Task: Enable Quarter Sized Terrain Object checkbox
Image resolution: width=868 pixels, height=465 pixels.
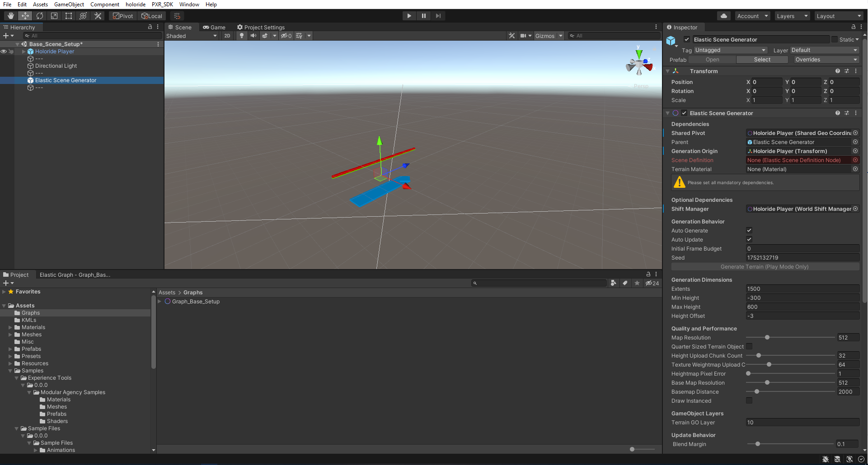Action: coord(749,346)
